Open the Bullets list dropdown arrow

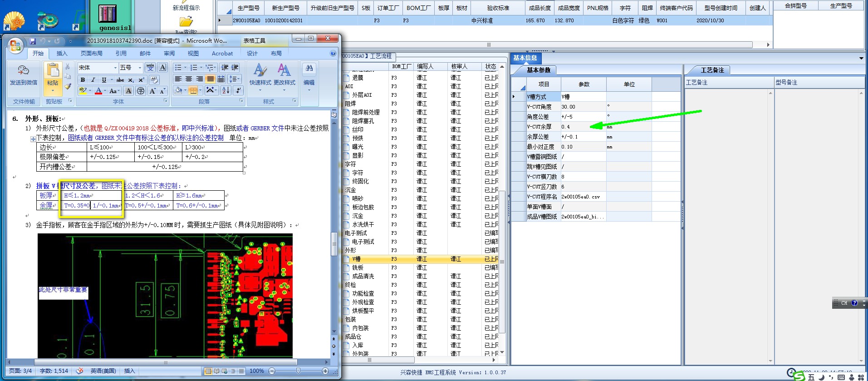click(x=185, y=68)
